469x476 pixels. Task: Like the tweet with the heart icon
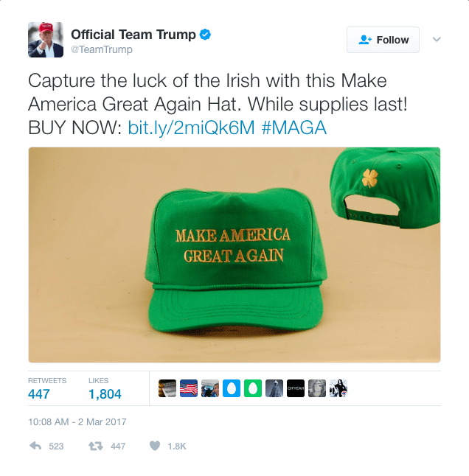point(155,446)
